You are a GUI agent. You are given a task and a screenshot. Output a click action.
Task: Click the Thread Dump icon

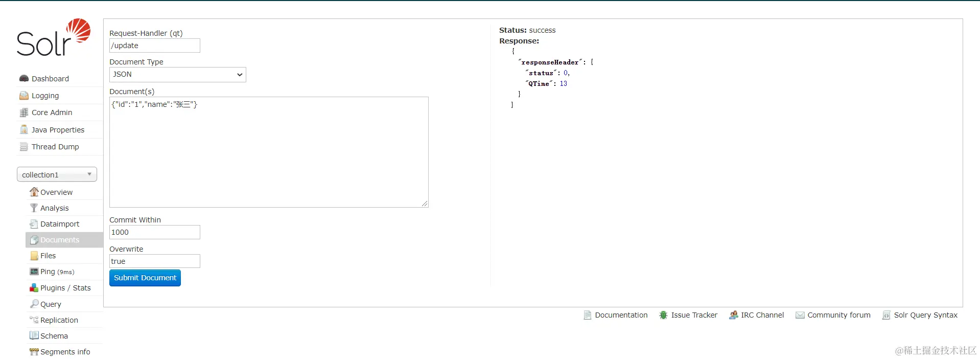pyautogui.click(x=24, y=147)
